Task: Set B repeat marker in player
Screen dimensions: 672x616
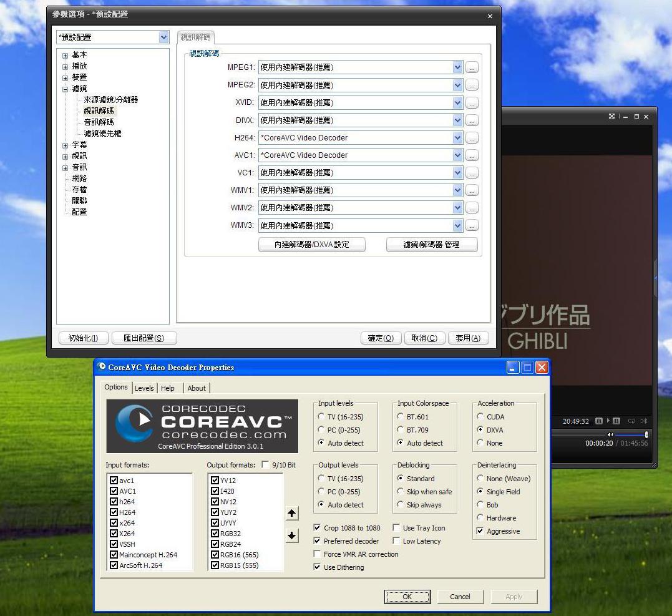Action: [x=616, y=421]
